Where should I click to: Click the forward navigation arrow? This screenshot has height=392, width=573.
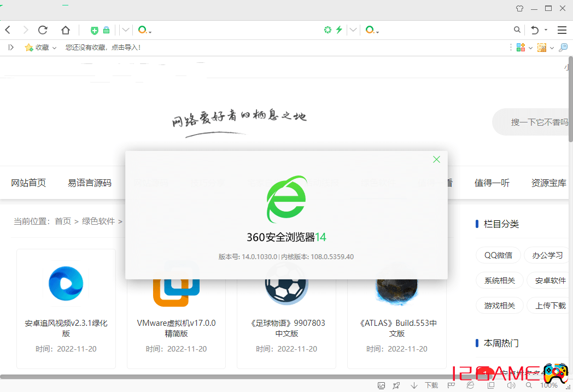pyautogui.click(x=25, y=30)
